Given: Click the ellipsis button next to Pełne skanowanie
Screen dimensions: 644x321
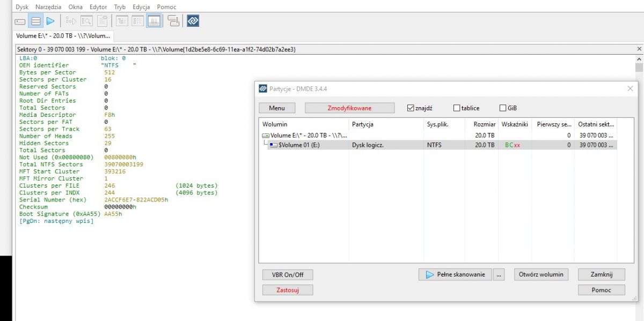Looking at the screenshot, I should click(x=499, y=274).
